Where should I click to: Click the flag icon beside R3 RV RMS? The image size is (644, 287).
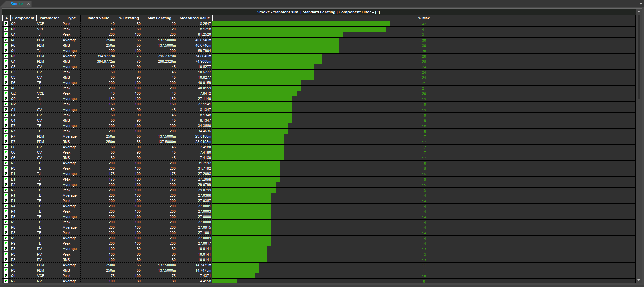coord(6,260)
